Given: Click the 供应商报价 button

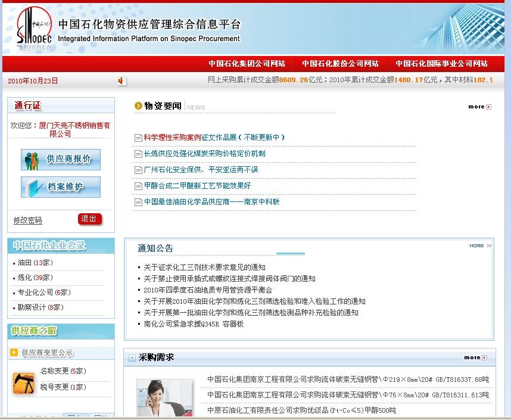Looking at the screenshot, I should 61,160.
